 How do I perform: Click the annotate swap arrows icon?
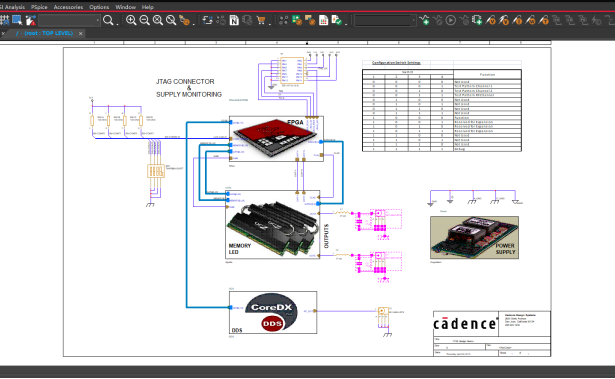pyautogui.click(x=207, y=20)
